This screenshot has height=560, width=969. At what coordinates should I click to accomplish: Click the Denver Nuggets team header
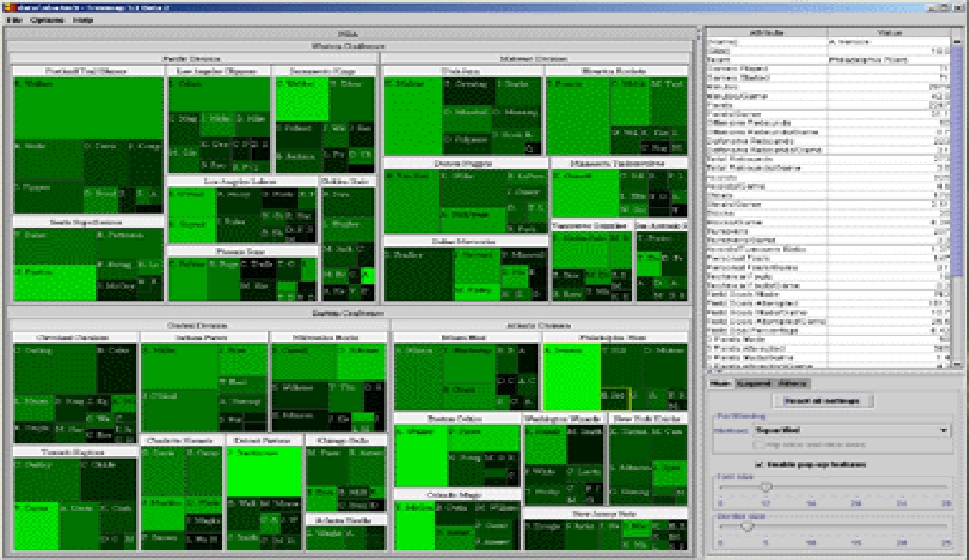[x=465, y=164]
